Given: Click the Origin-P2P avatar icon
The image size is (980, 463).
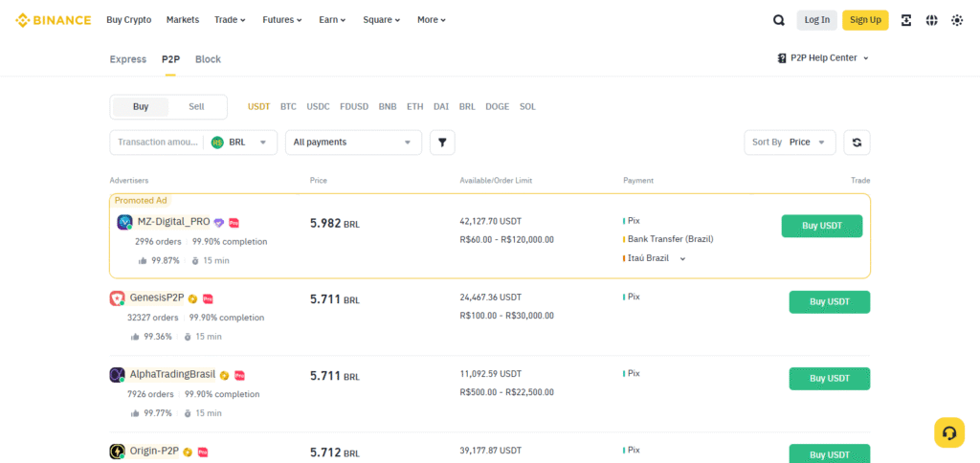Looking at the screenshot, I should point(117,452).
